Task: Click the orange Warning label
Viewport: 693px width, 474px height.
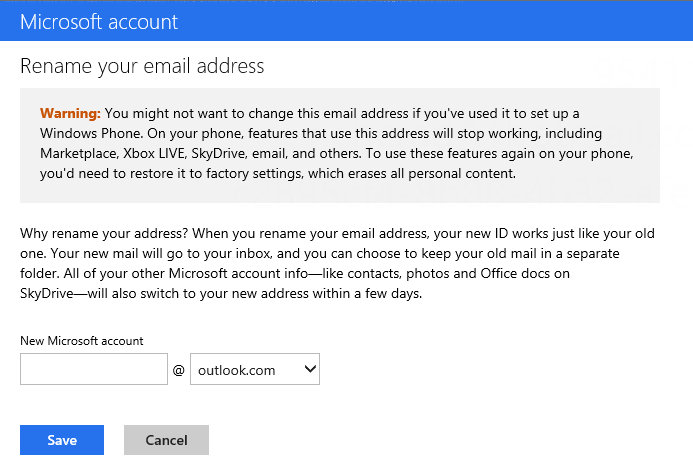Action: tap(69, 112)
